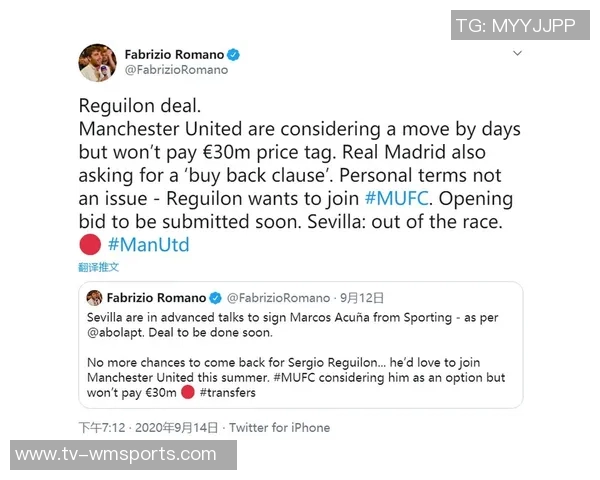Viewport: 600px width, 480px height.
Task: Open the quoted tweet author name
Action: [x=156, y=298]
